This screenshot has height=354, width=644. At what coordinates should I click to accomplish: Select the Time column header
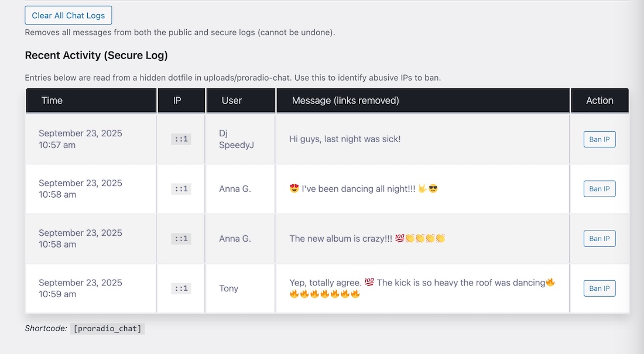click(52, 101)
